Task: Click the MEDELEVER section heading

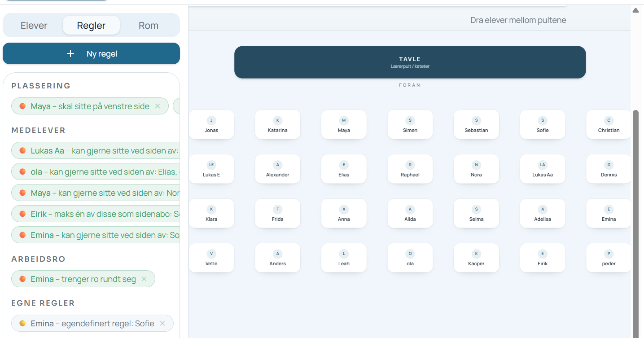Action: pyautogui.click(x=39, y=130)
